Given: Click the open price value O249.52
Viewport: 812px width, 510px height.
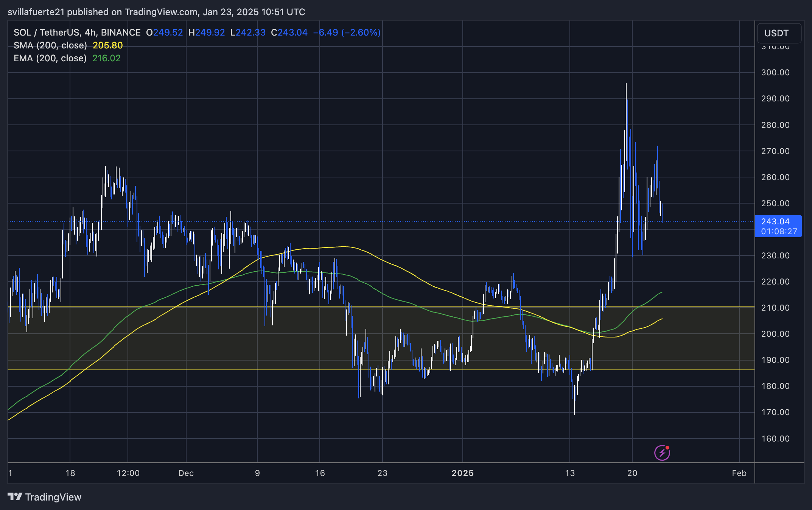Looking at the screenshot, I should pos(164,33).
